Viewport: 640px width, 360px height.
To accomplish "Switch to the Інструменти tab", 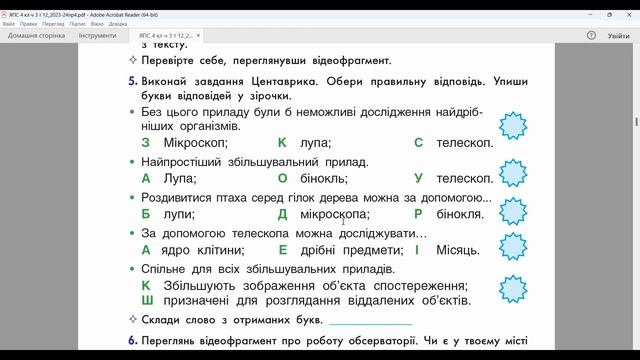I will point(98,36).
